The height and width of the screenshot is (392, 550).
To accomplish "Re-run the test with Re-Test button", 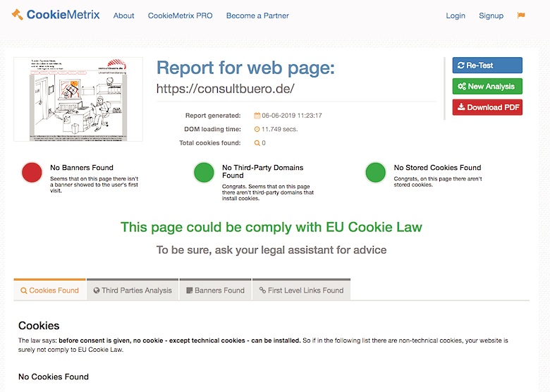I will 487,66.
